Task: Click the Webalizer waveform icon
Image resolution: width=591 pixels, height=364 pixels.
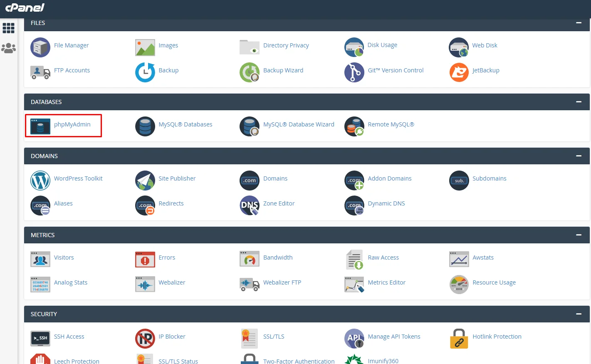Action: coord(145,284)
